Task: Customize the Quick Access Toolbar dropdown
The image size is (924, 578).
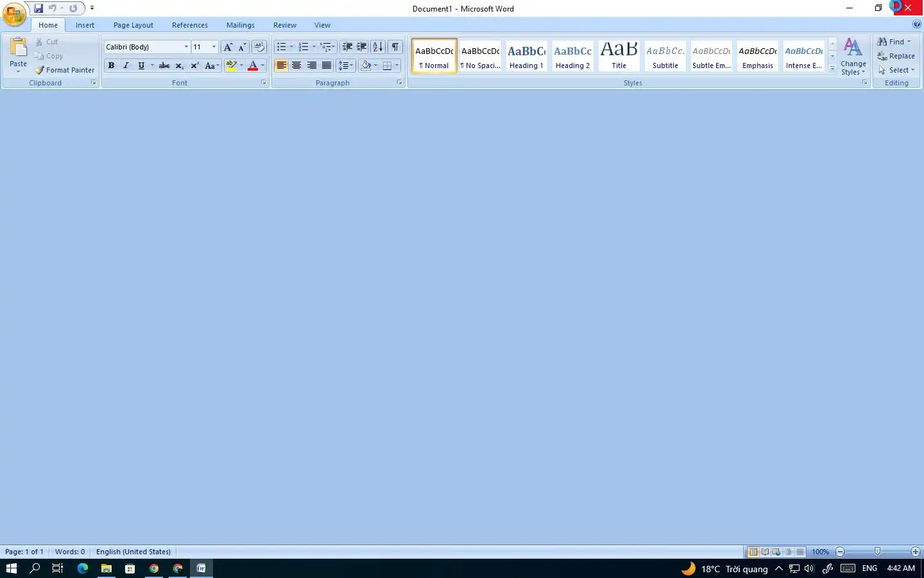Action: 92,8
